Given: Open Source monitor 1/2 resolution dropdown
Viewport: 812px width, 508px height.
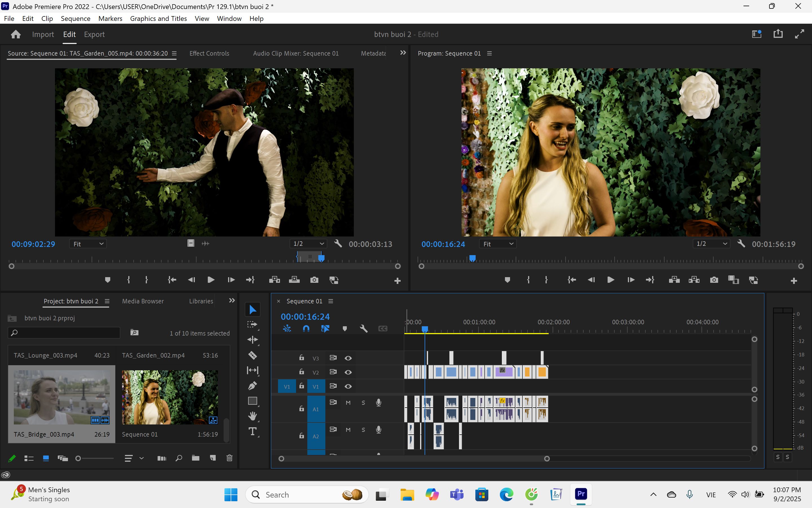Looking at the screenshot, I should coord(308,244).
